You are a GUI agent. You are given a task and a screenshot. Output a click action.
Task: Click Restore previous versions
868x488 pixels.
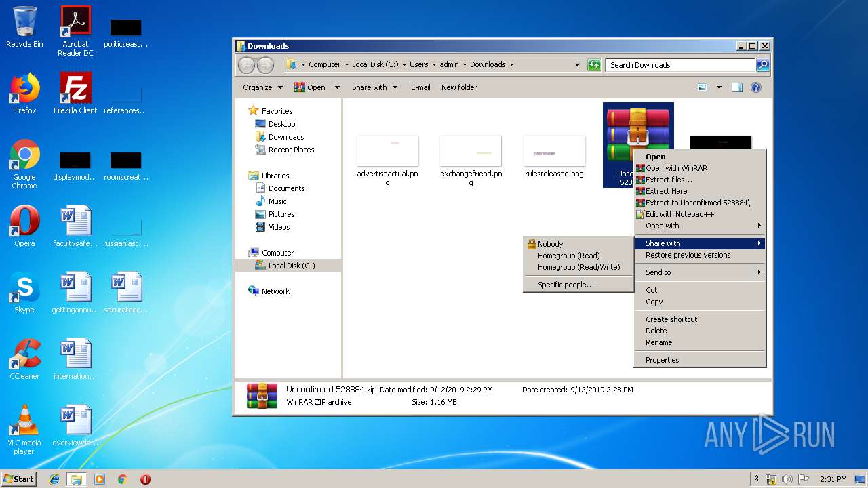700,255
